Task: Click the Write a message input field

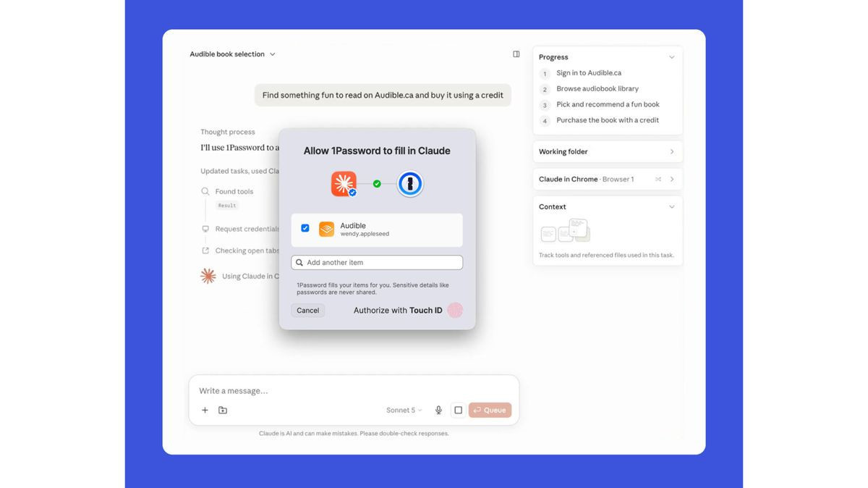Action: (x=354, y=391)
